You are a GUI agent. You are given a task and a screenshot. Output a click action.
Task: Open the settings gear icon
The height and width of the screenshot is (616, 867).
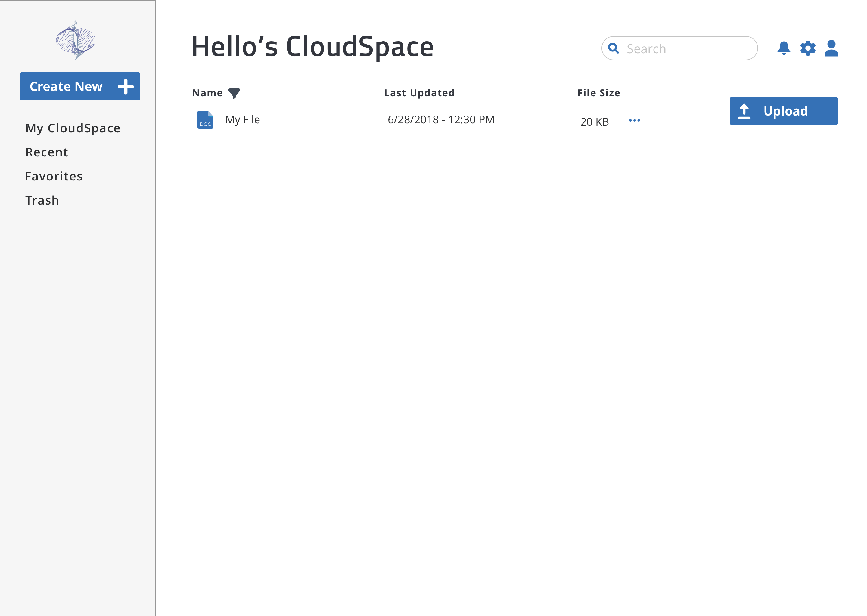(x=808, y=49)
